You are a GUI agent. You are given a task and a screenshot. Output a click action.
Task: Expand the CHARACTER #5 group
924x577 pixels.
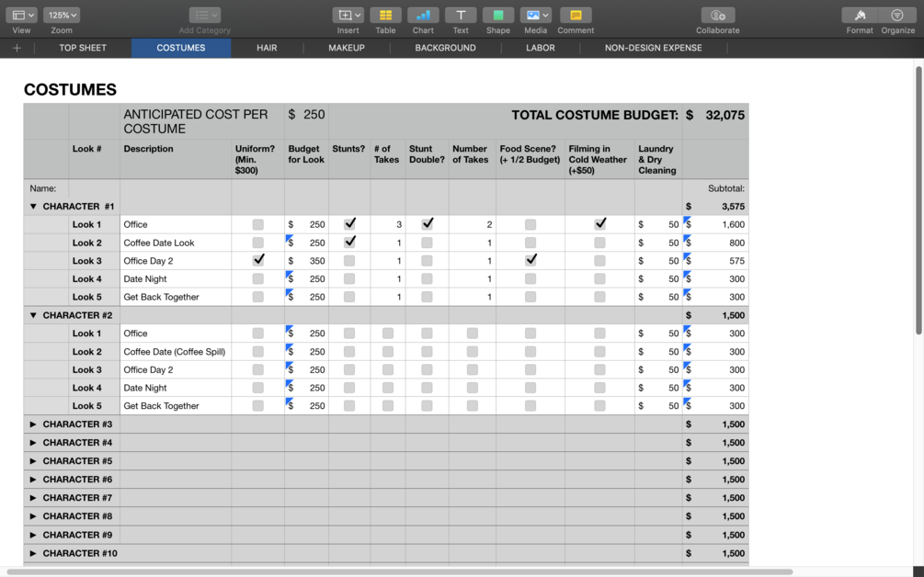tap(33, 460)
